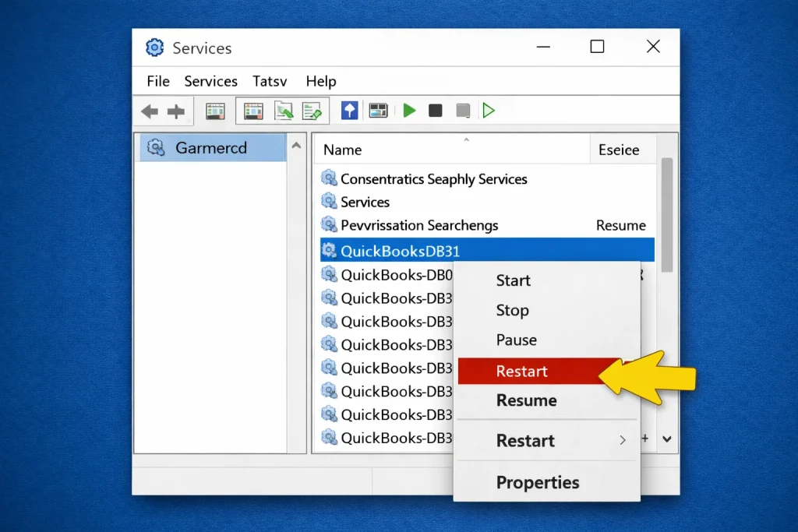Open the Services menu in menu bar
The image size is (798, 532).
[210, 81]
